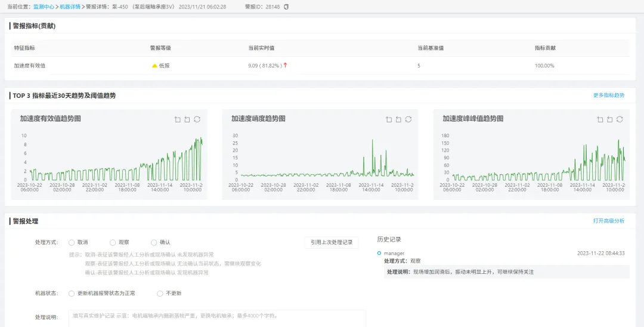Choose the 不更新 machine status option

coord(160,294)
